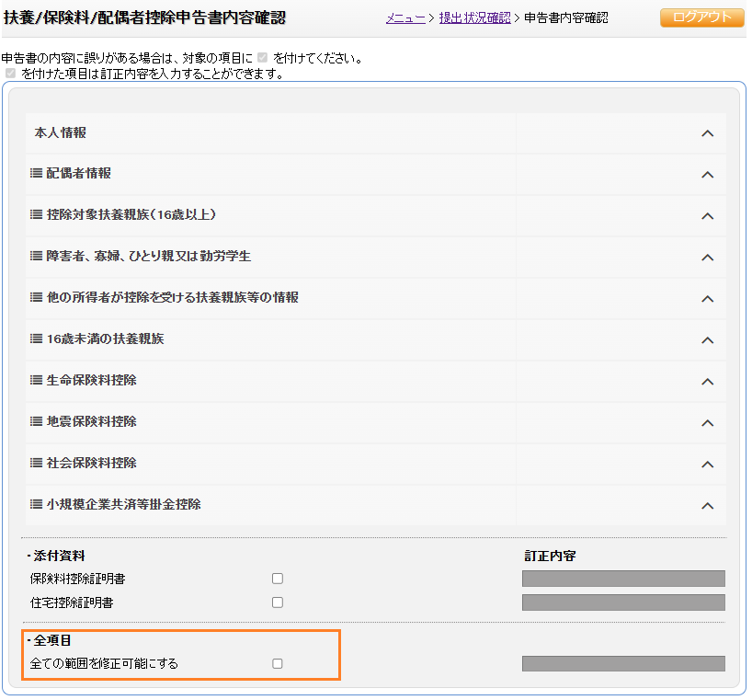Click 全項目 correction input field
752x700 pixels.
(623, 663)
